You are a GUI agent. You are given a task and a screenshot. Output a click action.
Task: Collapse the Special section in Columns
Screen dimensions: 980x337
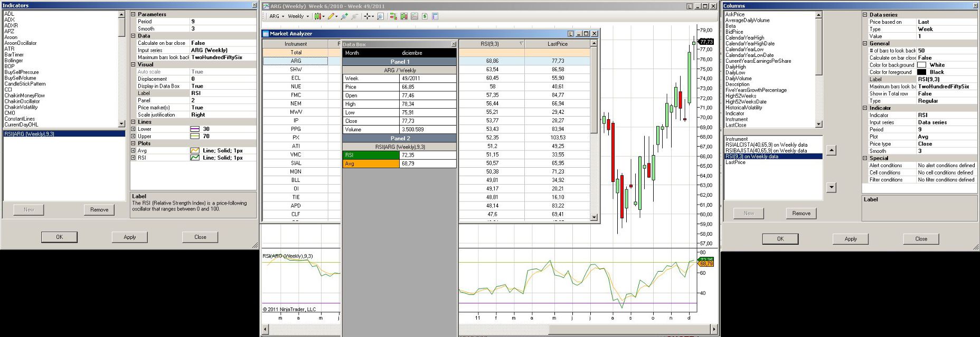(x=865, y=158)
